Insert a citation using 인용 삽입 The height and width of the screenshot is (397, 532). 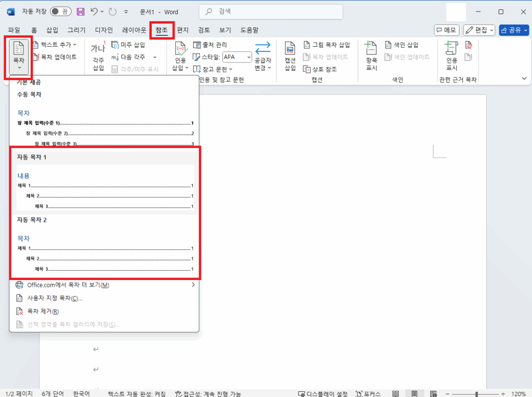click(179, 56)
